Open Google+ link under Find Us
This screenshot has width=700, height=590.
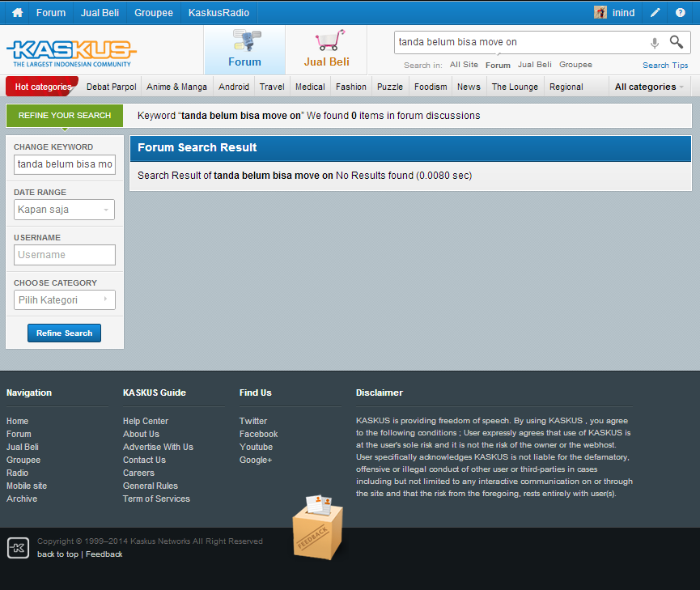256,460
